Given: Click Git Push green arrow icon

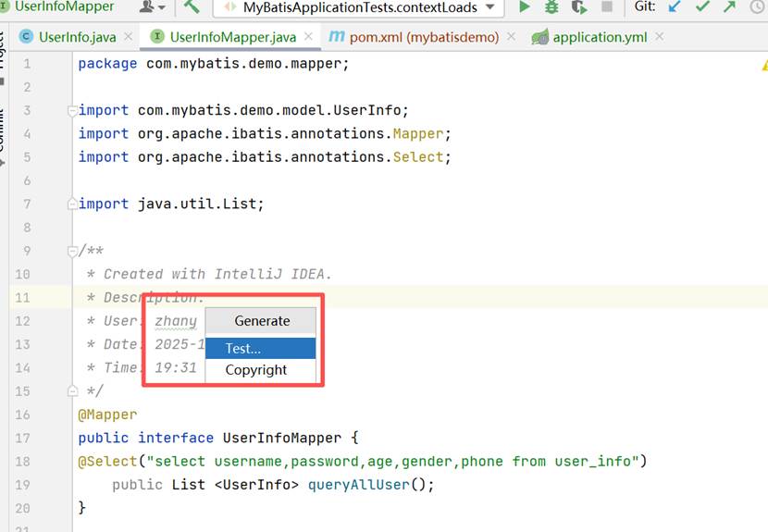Looking at the screenshot, I should click(x=730, y=6).
